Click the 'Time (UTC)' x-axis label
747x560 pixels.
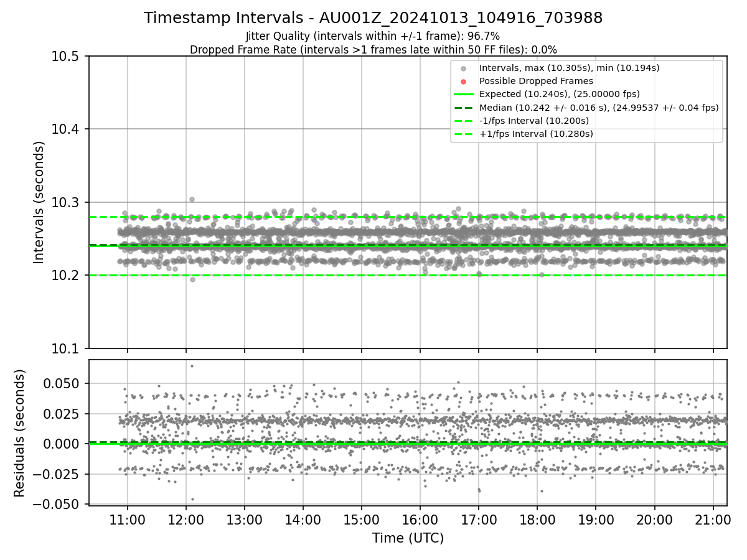point(408,538)
